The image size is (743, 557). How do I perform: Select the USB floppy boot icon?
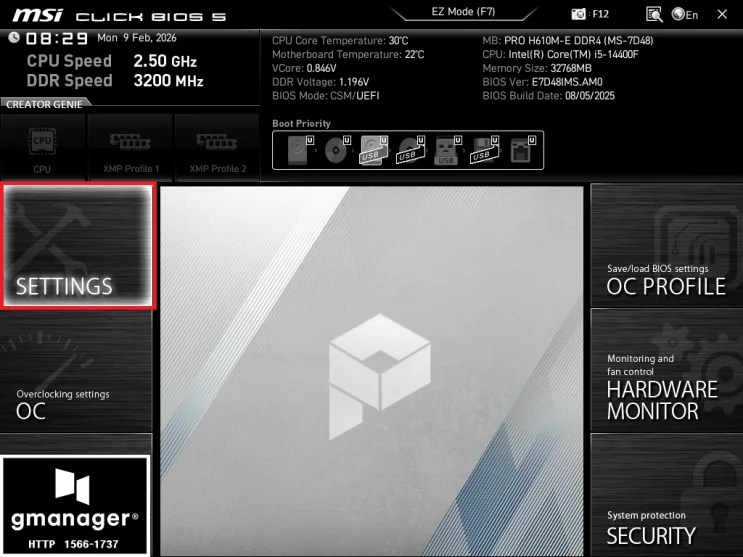pos(484,150)
